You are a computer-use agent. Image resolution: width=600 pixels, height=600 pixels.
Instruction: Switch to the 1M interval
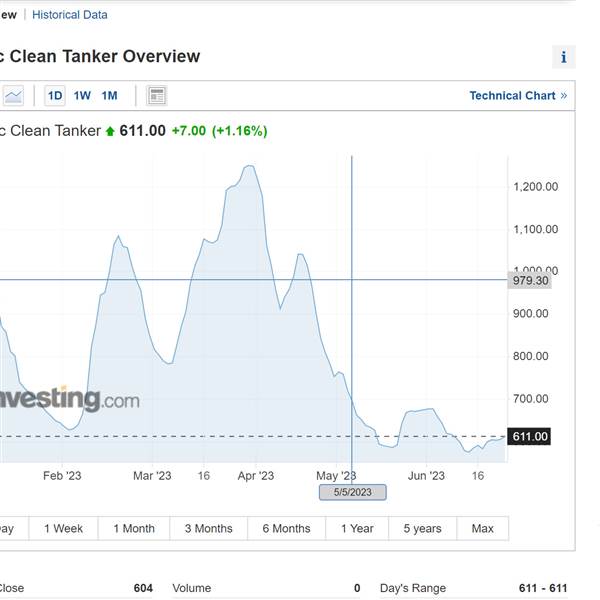109,96
